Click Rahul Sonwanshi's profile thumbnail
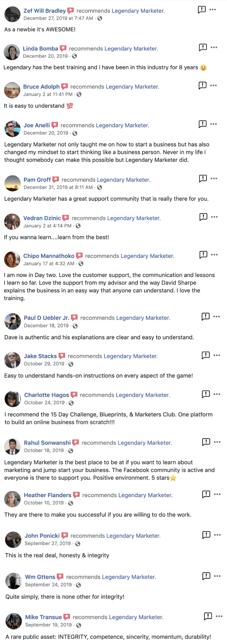227x644 pixels. point(13,446)
